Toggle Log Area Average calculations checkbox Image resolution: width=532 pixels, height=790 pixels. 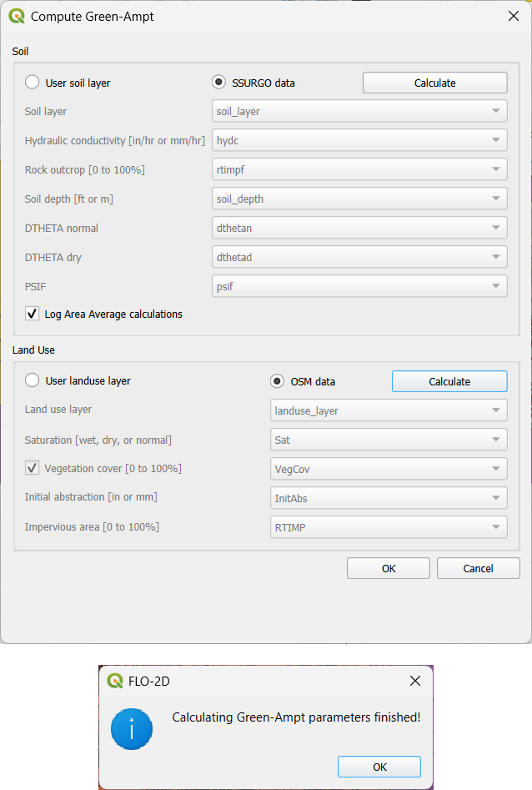[33, 314]
